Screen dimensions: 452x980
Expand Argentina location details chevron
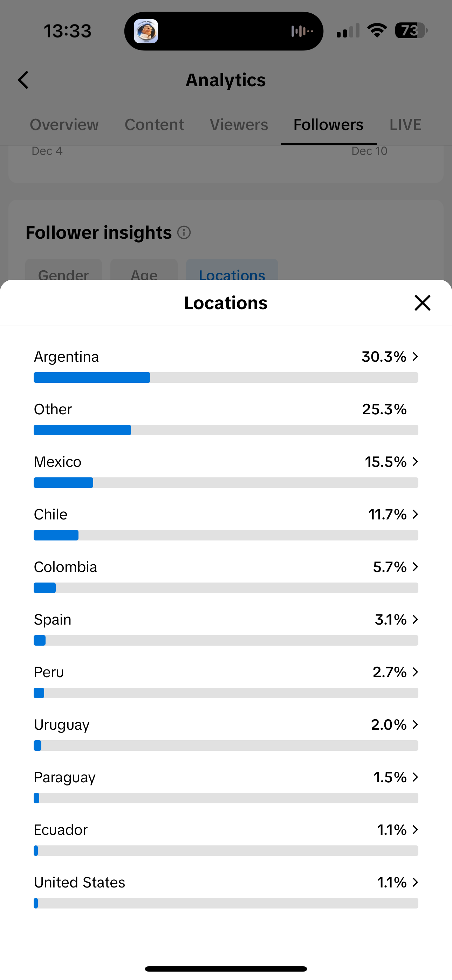tap(416, 356)
